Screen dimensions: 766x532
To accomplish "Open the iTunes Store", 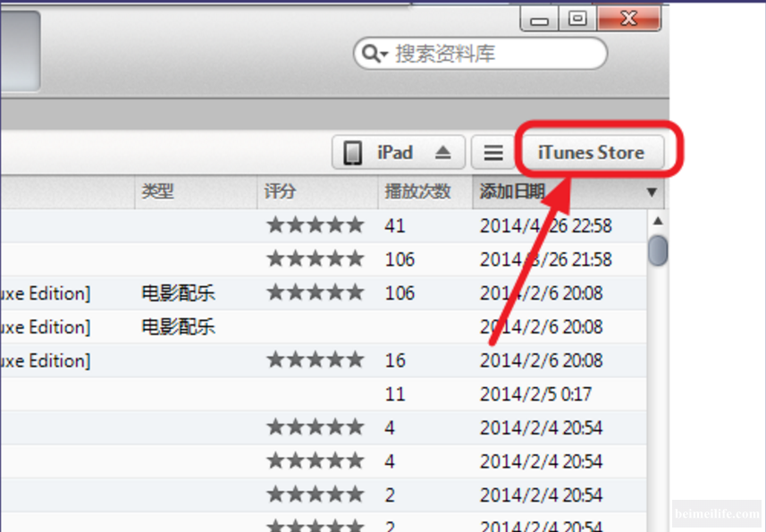I will [x=591, y=153].
